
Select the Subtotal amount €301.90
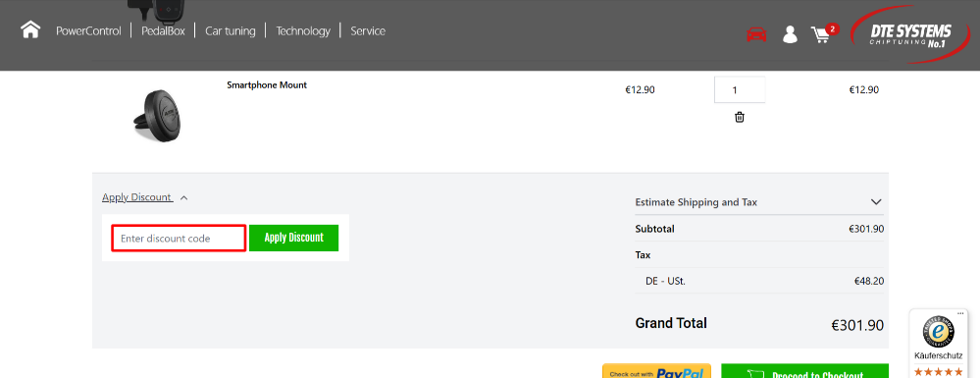click(865, 229)
